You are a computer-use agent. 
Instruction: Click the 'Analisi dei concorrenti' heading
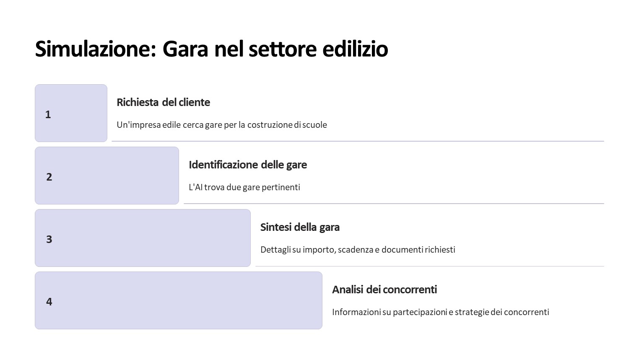click(x=384, y=290)
